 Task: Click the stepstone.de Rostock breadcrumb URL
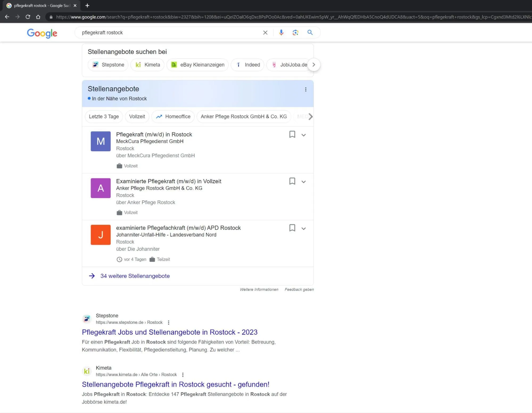[x=129, y=322]
